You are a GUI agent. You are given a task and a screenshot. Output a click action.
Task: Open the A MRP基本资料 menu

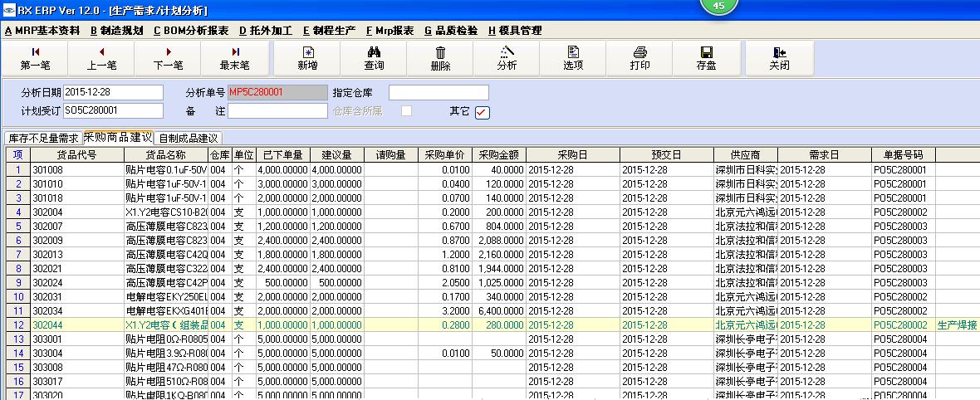click(x=42, y=30)
